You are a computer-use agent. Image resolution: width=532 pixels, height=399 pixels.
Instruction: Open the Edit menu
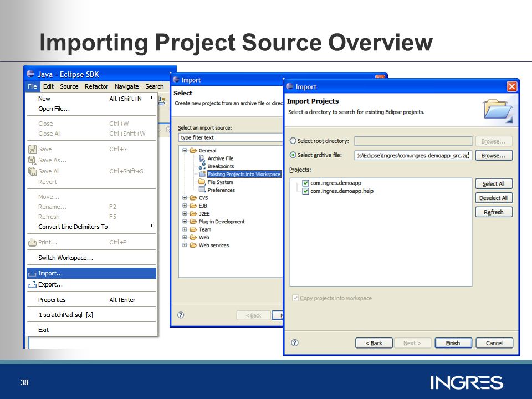(48, 86)
